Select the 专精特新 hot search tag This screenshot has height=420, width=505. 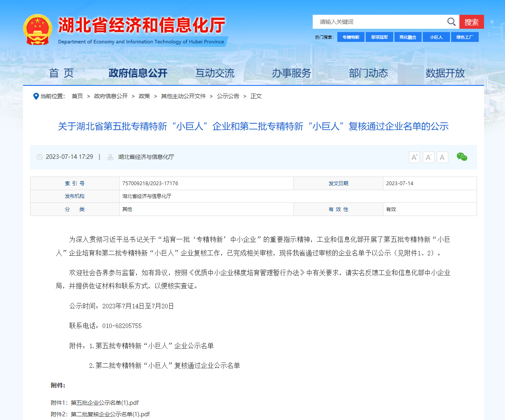(x=351, y=37)
